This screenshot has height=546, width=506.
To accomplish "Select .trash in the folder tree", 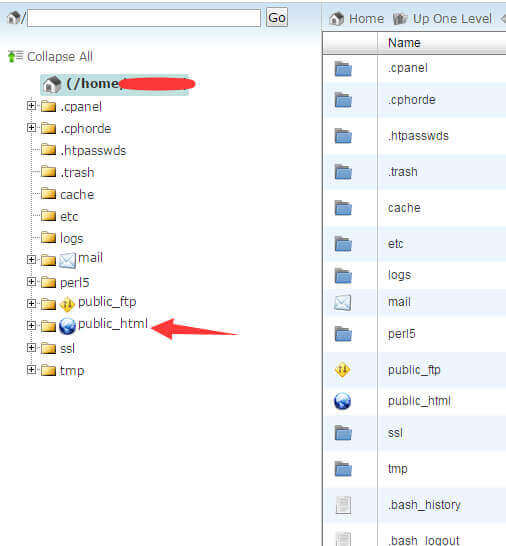I will point(77,172).
